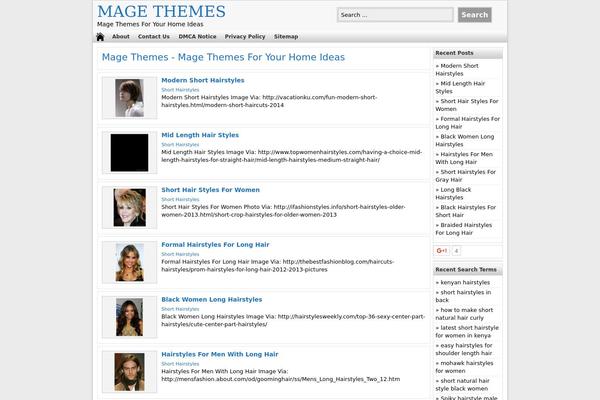The image size is (600, 400).
Task: Click the tagline Mage Themes For Your Home Ideas under logo
Action: tap(150, 24)
